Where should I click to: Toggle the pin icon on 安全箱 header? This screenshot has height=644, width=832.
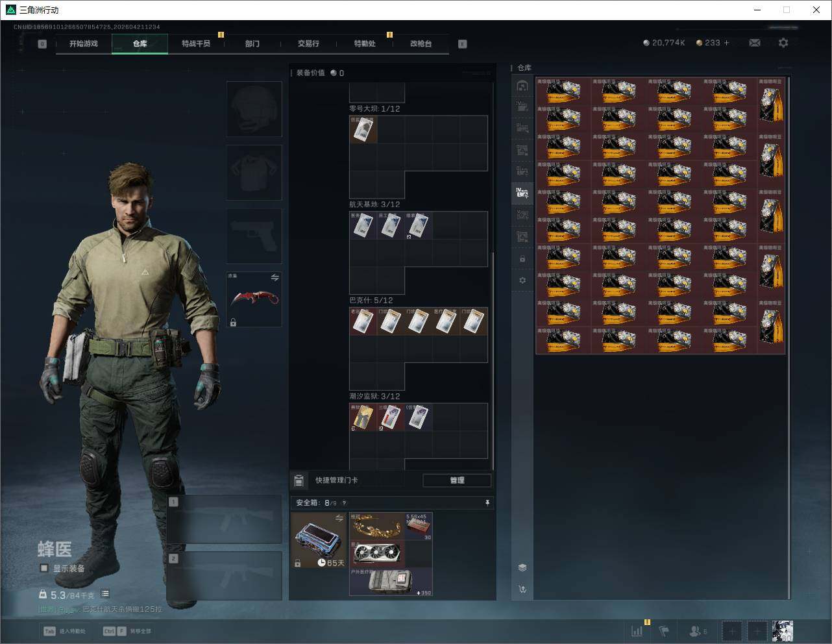pos(487,502)
